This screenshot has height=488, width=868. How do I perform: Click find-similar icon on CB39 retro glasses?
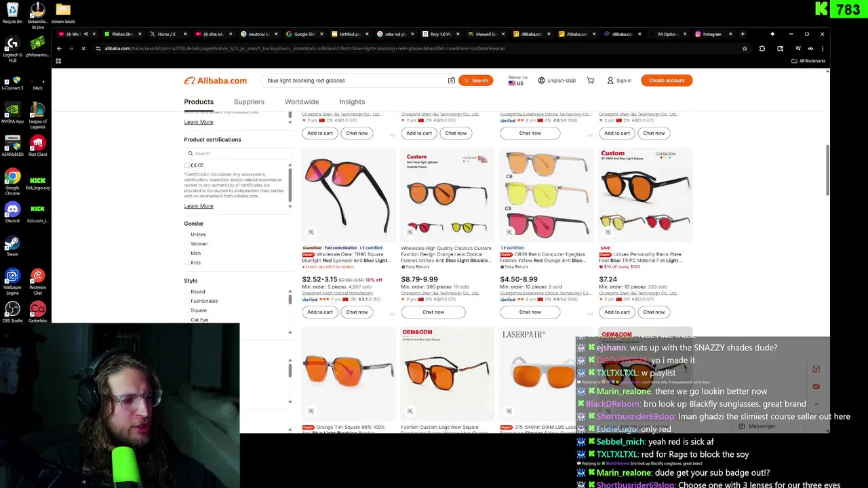pos(509,232)
